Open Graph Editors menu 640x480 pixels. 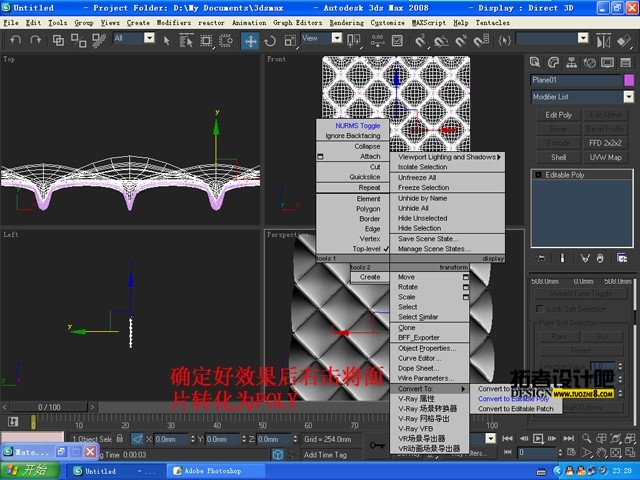click(298, 23)
